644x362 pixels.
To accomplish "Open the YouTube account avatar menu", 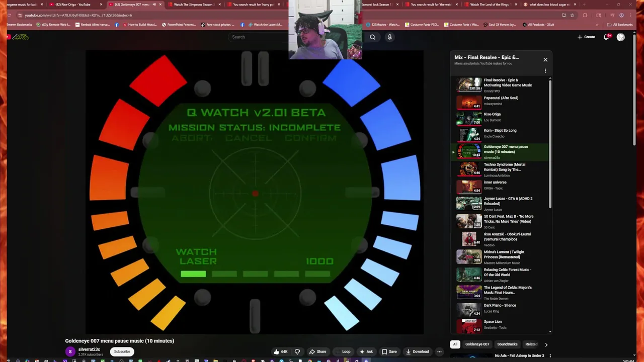I will (621, 37).
